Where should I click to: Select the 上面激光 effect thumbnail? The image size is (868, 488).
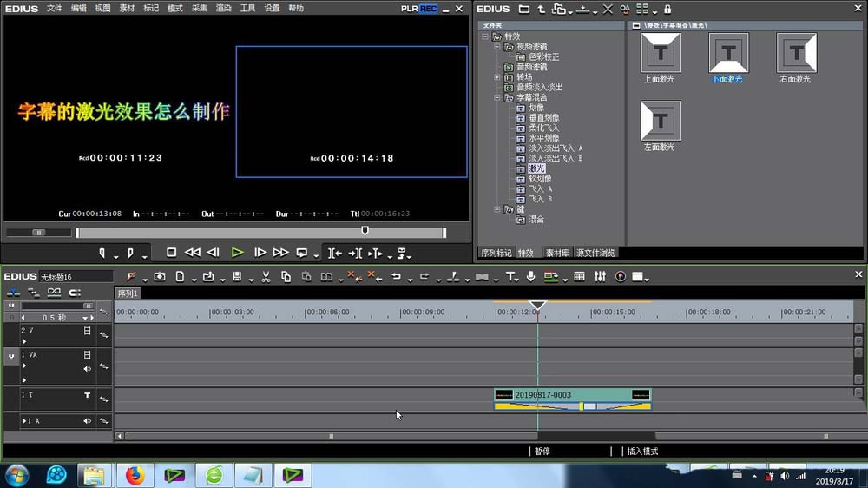click(661, 53)
